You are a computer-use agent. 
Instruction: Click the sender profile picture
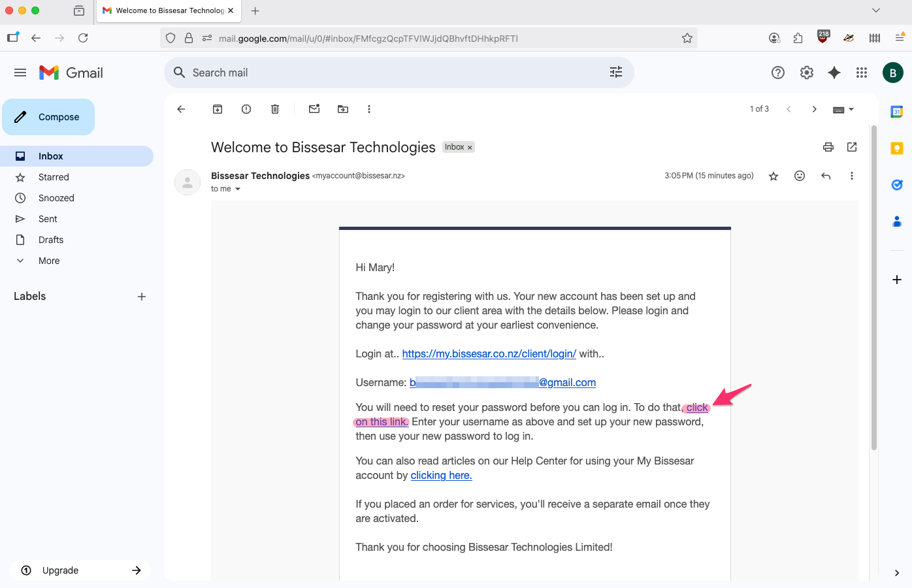pyautogui.click(x=187, y=182)
